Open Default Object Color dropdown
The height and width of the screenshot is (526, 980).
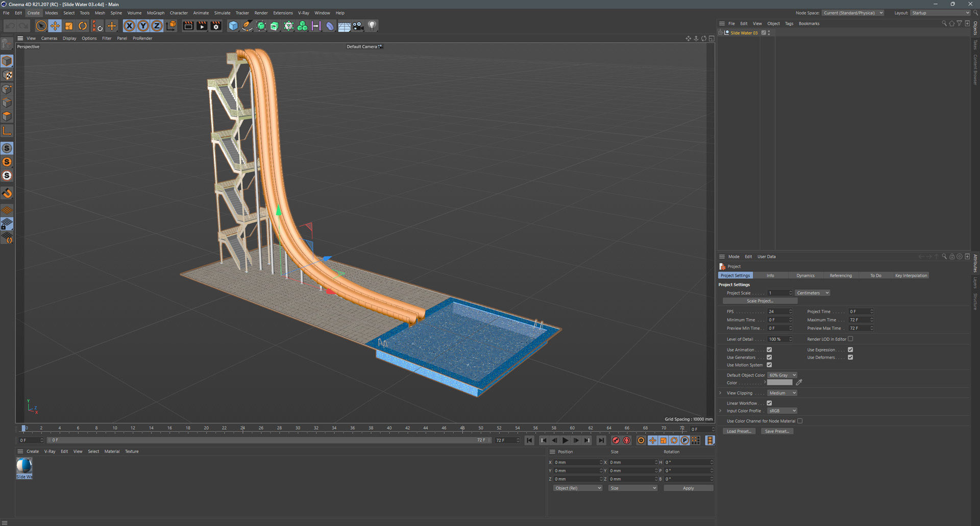coord(782,375)
